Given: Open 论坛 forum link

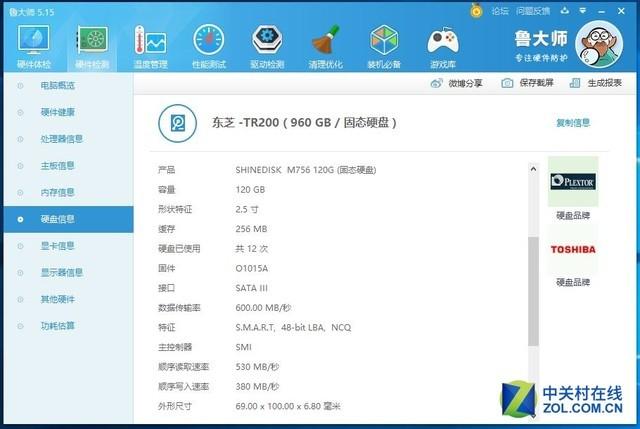Looking at the screenshot, I should (500, 11).
